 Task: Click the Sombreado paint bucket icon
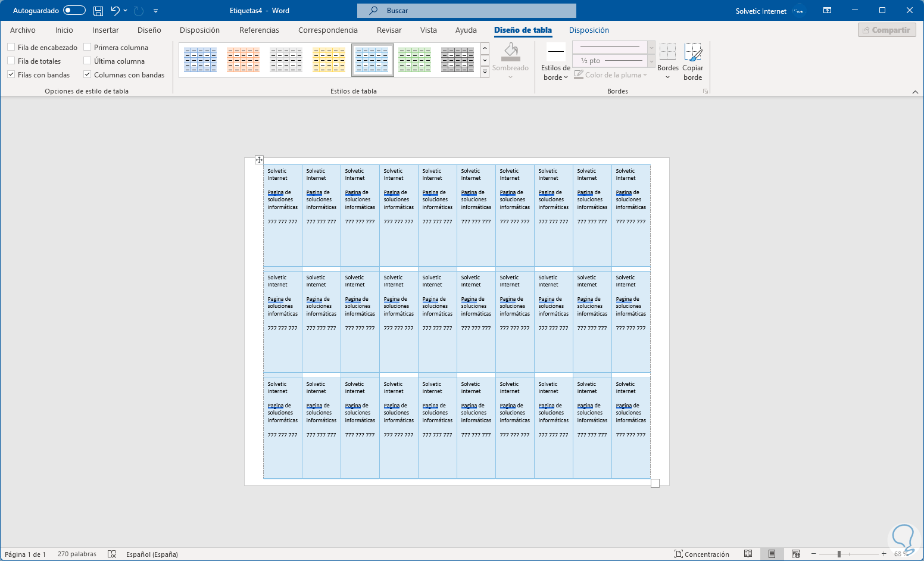coord(510,52)
